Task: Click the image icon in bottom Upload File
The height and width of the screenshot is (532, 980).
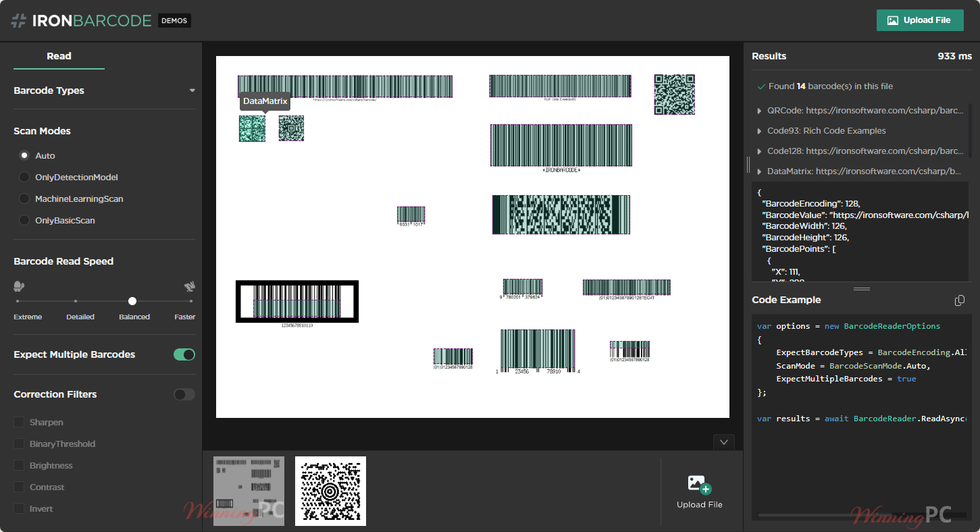Action: (x=699, y=484)
